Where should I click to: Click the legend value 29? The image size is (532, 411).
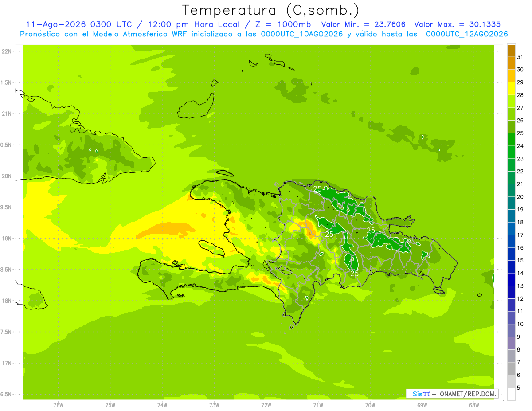[520, 82]
